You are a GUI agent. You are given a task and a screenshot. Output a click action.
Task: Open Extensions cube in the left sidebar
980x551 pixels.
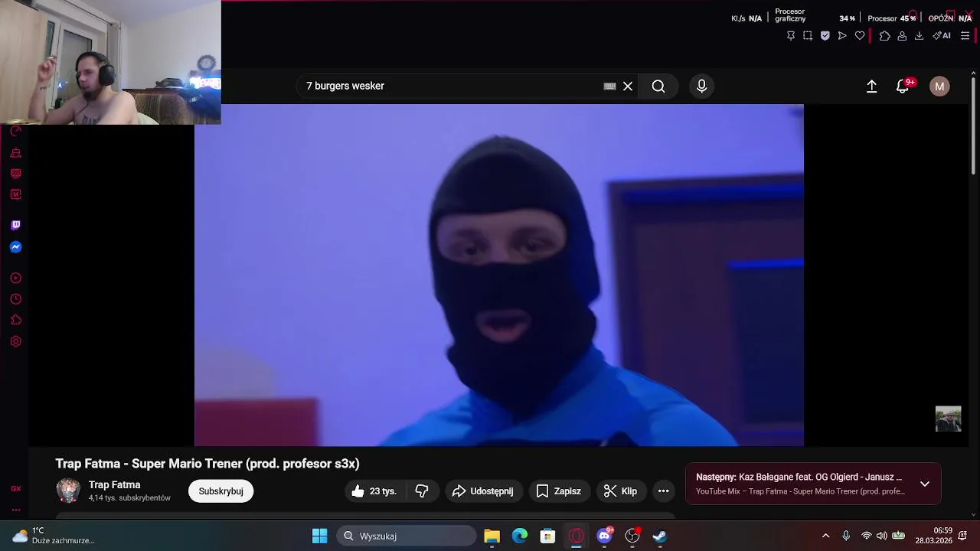15,320
